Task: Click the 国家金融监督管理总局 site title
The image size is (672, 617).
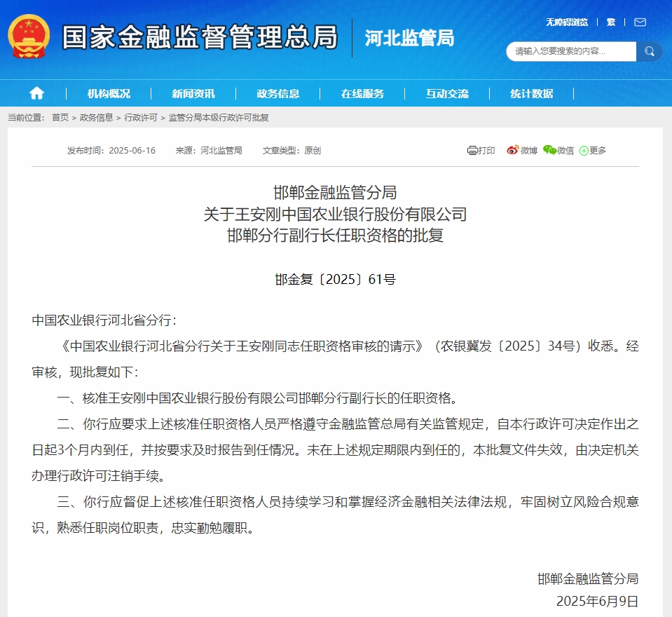Action: pos(200,37)
